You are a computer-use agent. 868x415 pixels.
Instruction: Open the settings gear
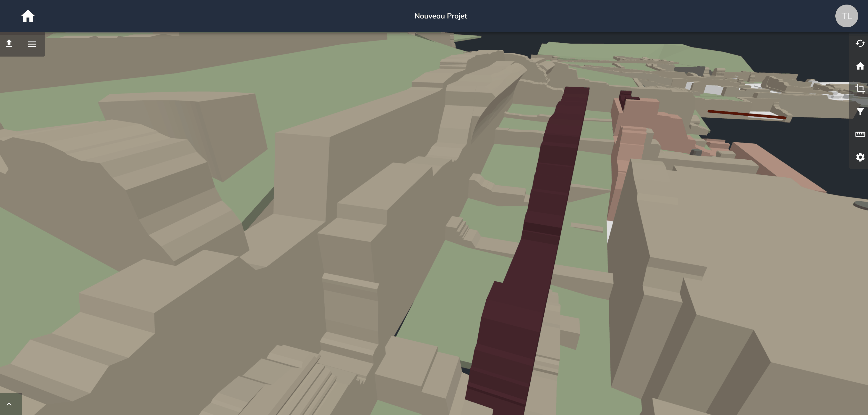860,157
